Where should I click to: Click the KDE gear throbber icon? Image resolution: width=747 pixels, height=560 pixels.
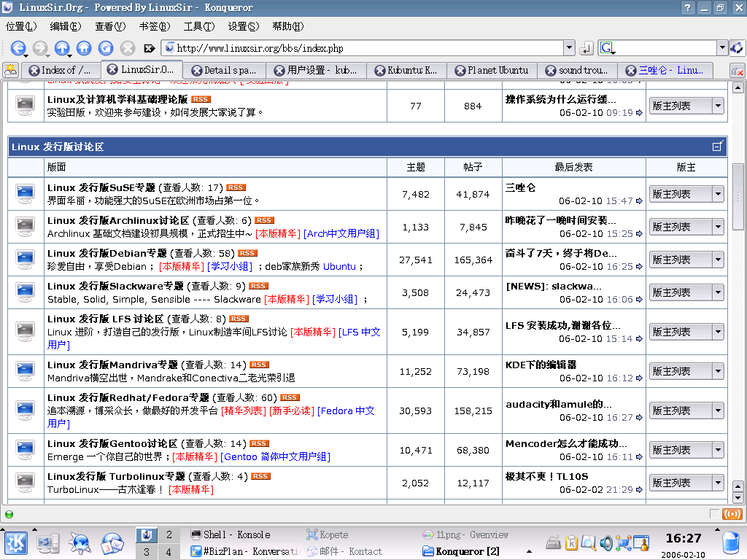click(x=737, y=47)
